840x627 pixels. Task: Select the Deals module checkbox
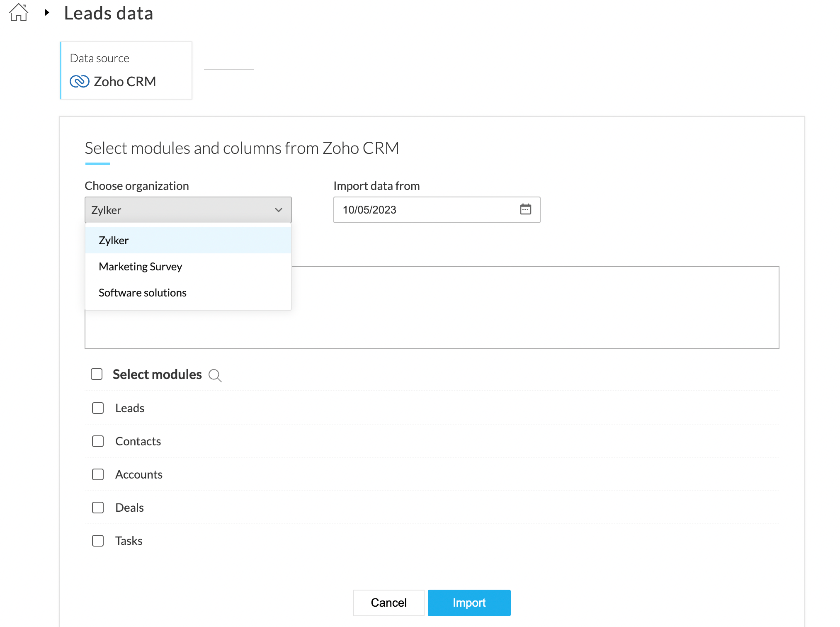(x=98, y=508)
